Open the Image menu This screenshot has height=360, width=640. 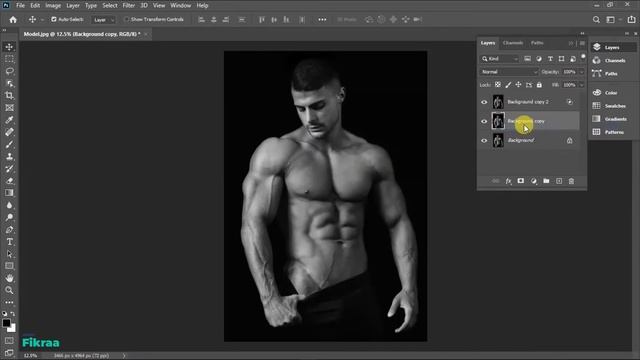53,6
